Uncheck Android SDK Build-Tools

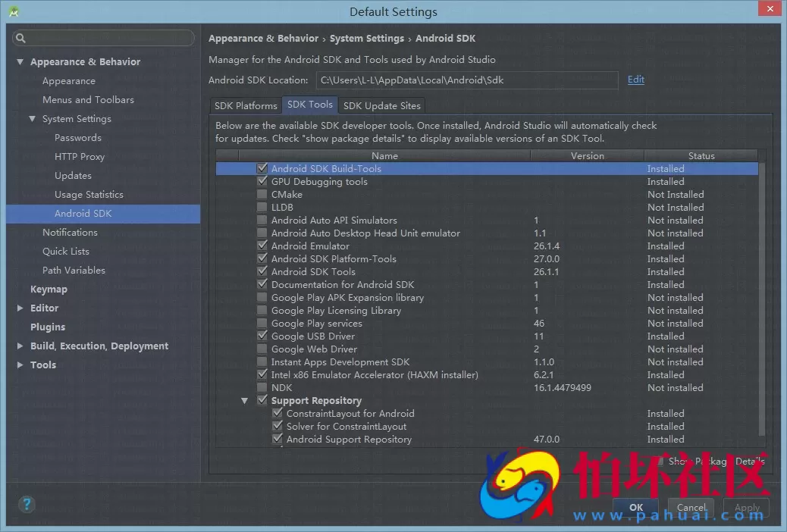(x=262, y=168)
